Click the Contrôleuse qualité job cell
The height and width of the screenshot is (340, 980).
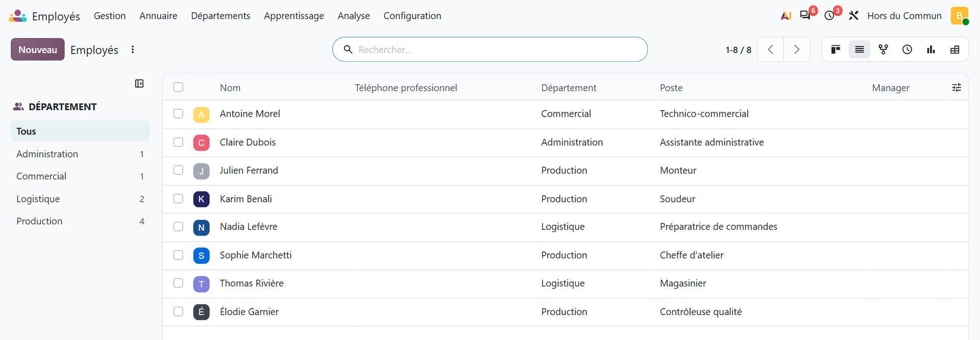pyautogui.click(x=701, y=311)
